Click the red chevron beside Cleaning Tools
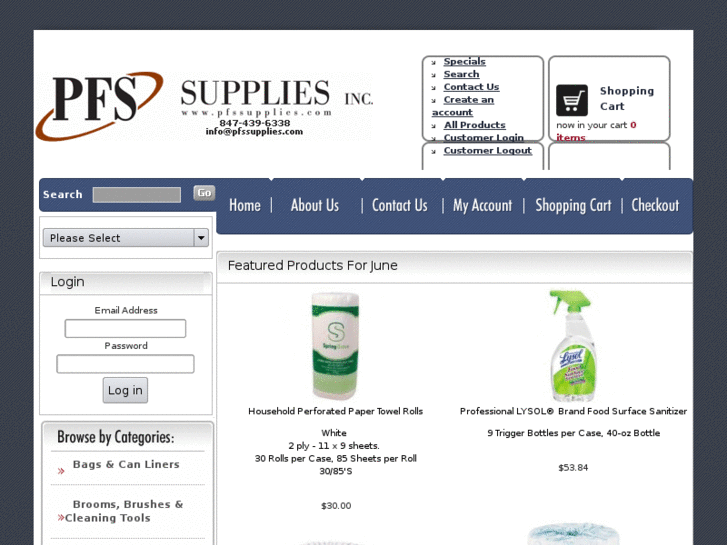 (61, 517)
